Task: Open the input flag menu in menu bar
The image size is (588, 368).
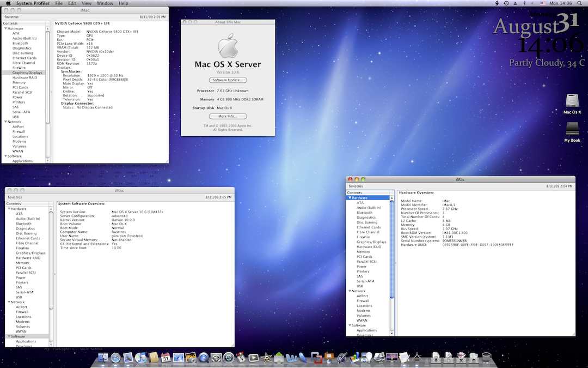Action: pyautogui.click(x=542, y=3)
